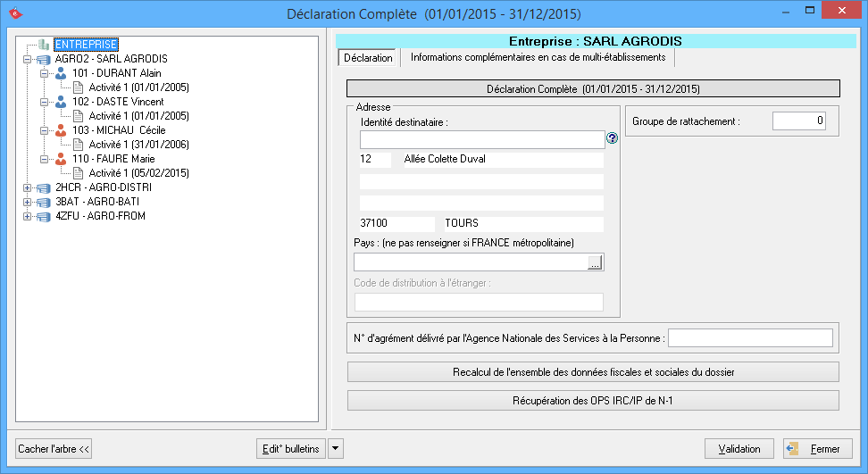Click Récupération des OPS IRC/IP de N-1
Screen dimensions: 868x474
coord(593,401)
